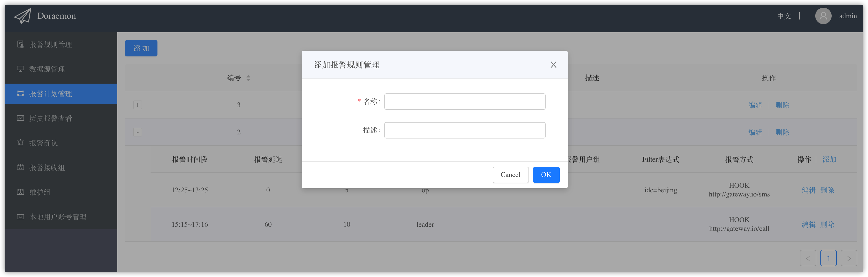Click the alert rule management sidebar icon
Viewport: 868px width, 277px height.
click(x=20, y=44)
